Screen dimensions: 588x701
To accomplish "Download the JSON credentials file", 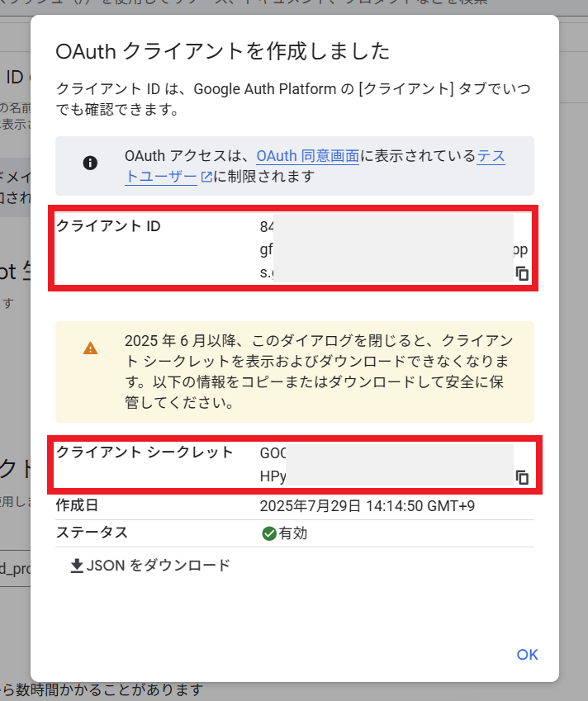I will [150, 566].
